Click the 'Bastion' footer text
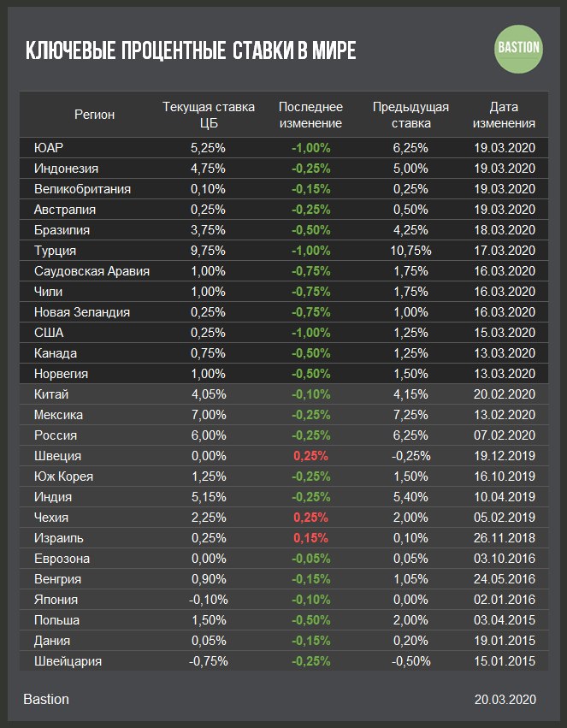The image size is (567, 728). tap(46, 700)
